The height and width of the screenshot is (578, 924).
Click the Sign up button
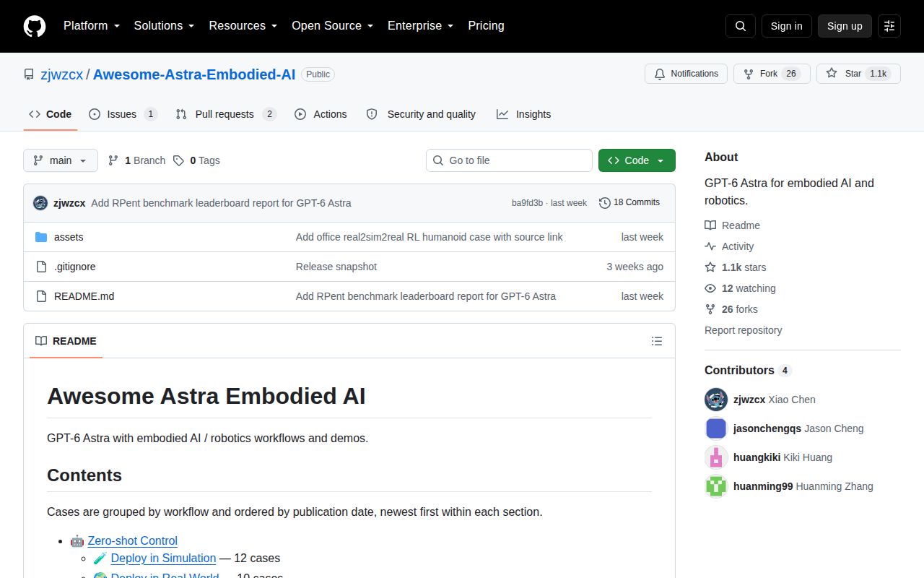[845, 26]
